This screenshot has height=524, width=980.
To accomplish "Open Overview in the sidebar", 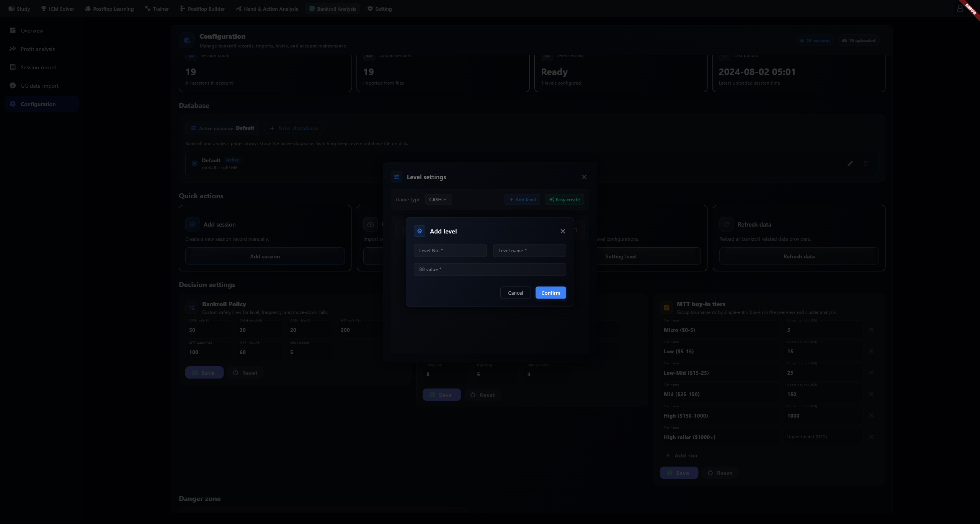I will point(42,31).
